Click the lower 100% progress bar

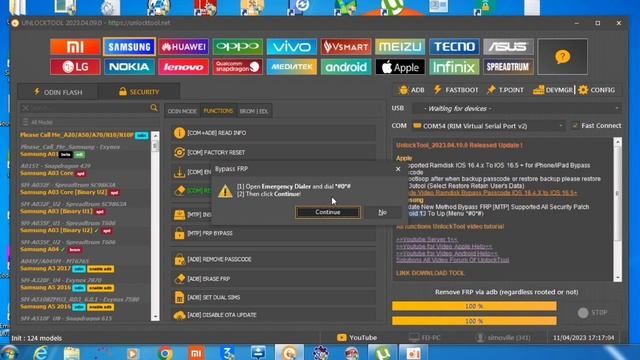(474, 321)
